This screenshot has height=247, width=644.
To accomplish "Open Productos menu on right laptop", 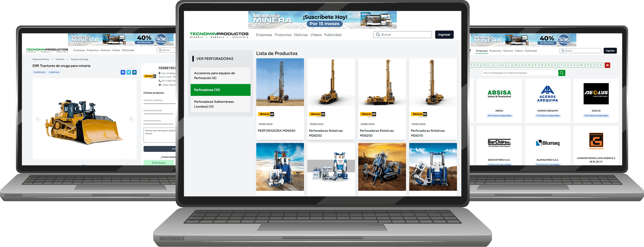I will coord(495,51).
